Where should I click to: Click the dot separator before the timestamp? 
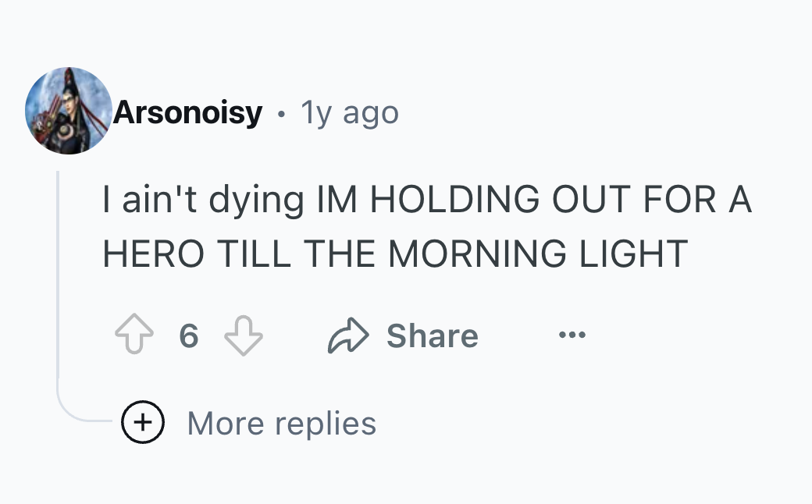point(281,114)
